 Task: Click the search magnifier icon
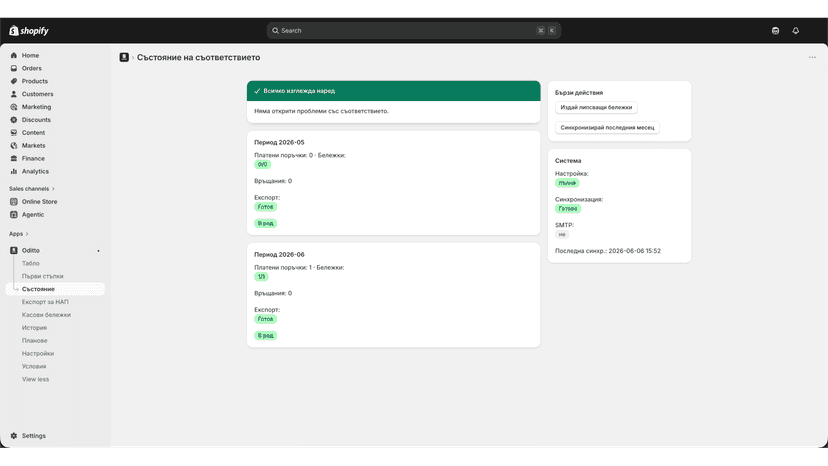pyautogui.click(x=275, y=31)
